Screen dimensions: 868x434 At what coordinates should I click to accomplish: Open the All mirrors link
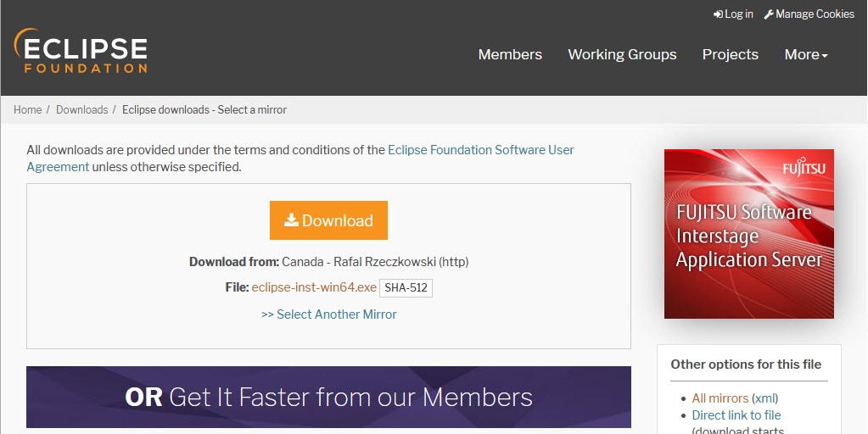720,398
